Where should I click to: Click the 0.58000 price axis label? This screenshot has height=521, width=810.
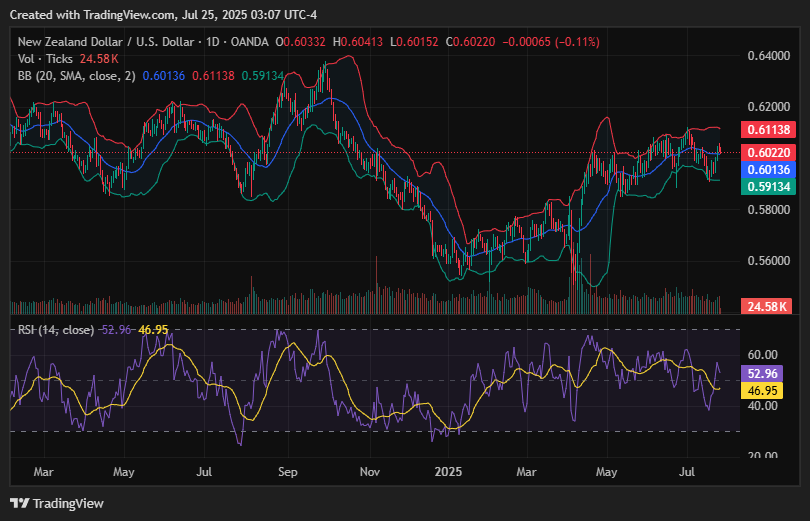(769, 210)
